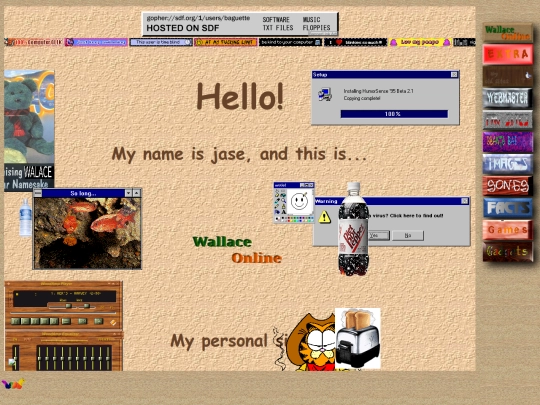The width and height of the screenshot is (540, 405).
Task: Click the orange 'AT MY FUCKING LIMIT' badge
Action: [x=226, y=42]
